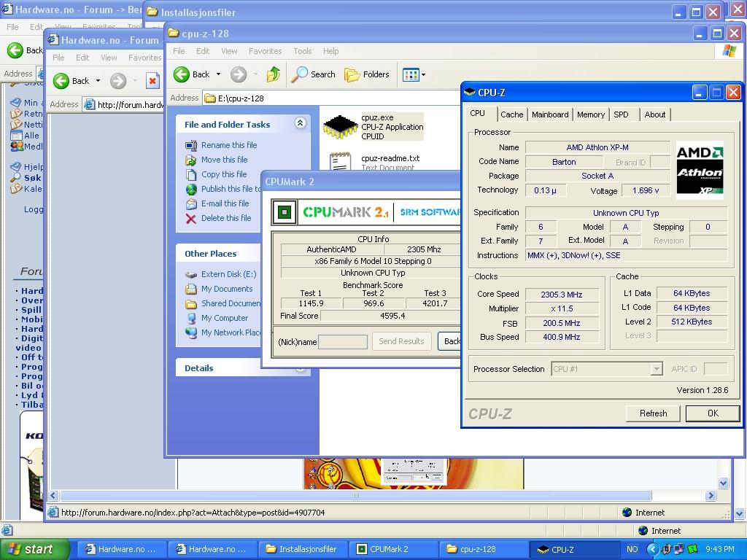Click address bar showing E:\cpu-z-128
This screenshot has width=747, height=560.
click(331, 98)
